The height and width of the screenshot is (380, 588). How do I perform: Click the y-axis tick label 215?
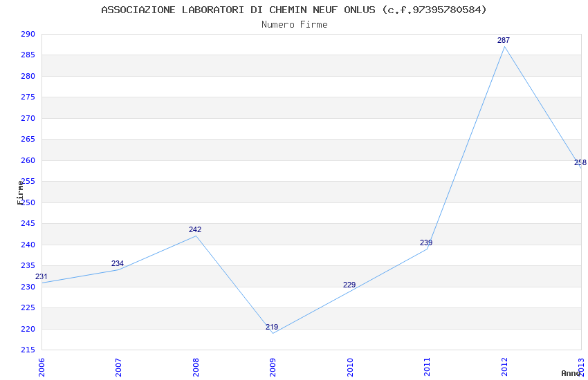(x=28, y=350)
